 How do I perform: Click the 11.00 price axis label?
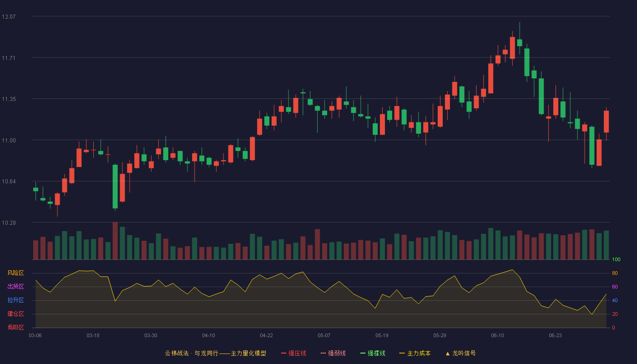coord(9,140)
